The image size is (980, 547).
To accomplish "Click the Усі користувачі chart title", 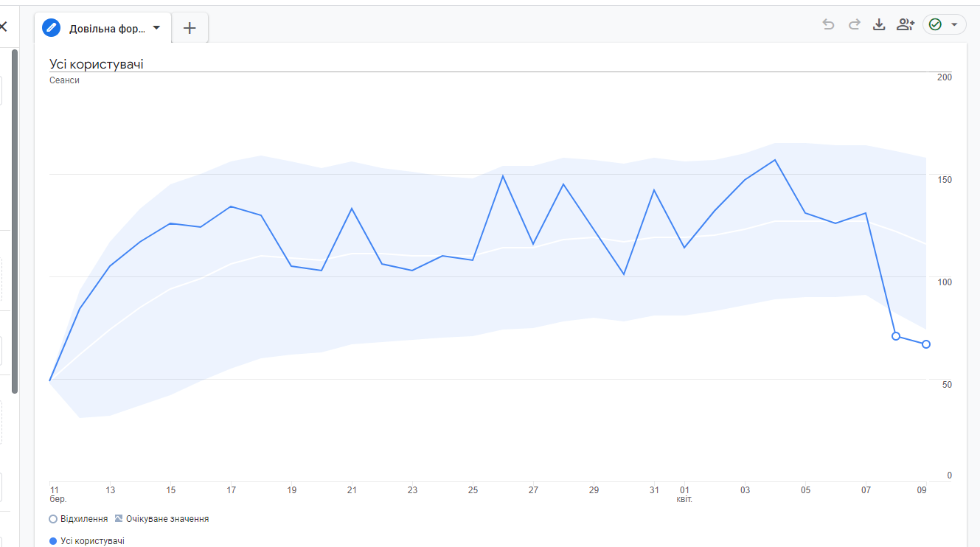I will (x=97, y=64).
